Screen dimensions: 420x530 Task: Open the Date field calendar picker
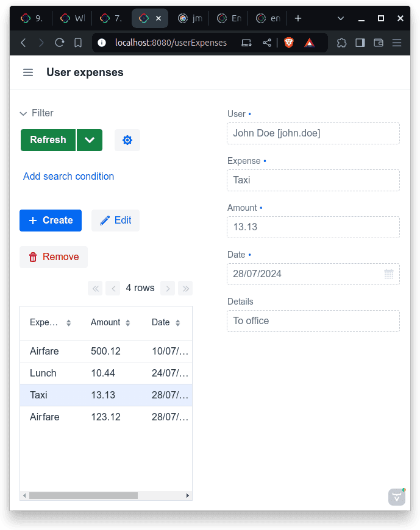click(x=389, y=274)
